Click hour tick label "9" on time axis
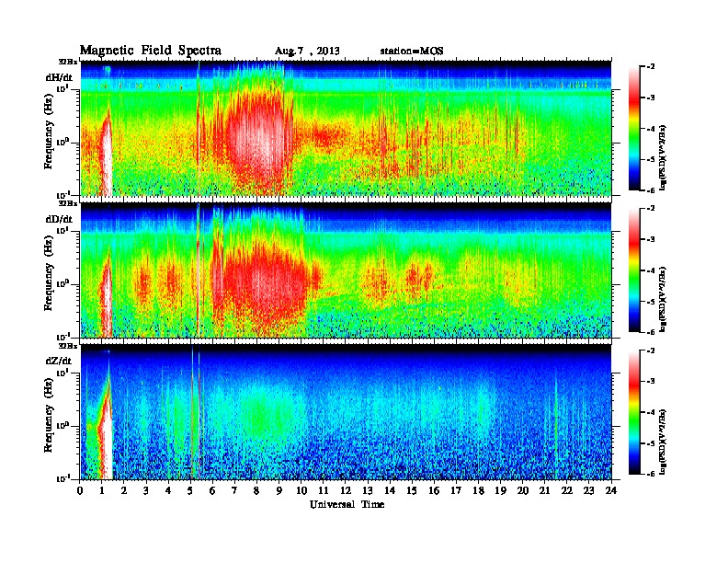The image size is (728, 563). click(x=279, y=490)
